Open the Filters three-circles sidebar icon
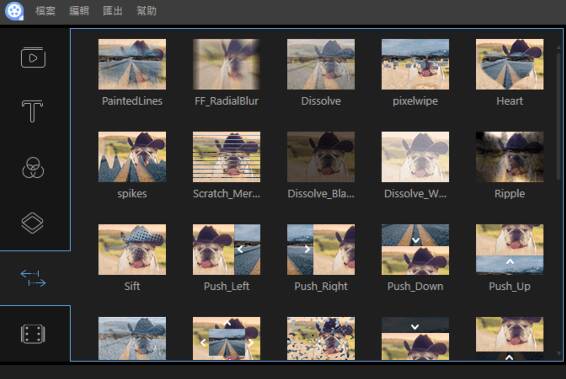 tap(33, 167)
